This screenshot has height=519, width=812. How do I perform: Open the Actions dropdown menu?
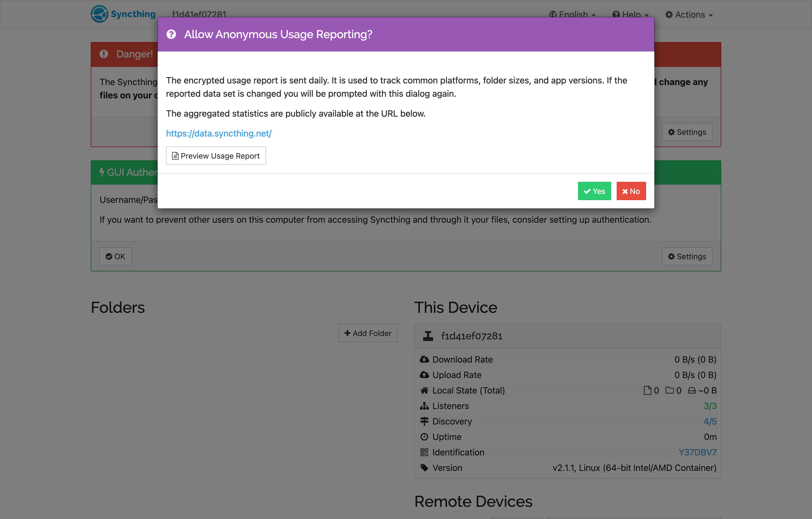[x=689, y=15]
